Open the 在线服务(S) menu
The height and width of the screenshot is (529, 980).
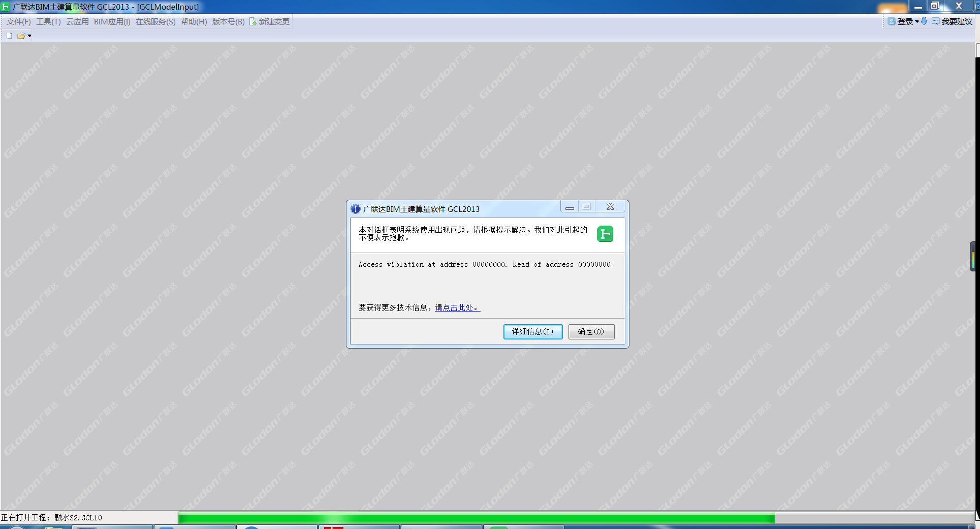pyautogui.click(x=155, y=22)
